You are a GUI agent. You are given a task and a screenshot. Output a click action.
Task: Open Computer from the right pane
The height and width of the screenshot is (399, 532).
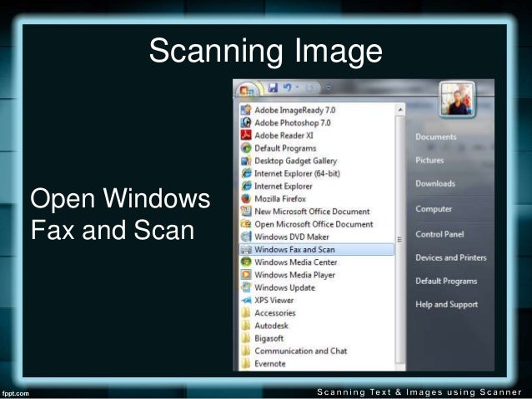pyautogui.click(x=434, y=209)
